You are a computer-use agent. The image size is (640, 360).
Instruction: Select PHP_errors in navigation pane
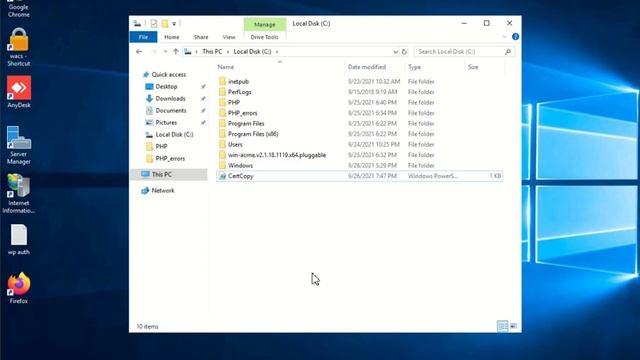(170, 158)
